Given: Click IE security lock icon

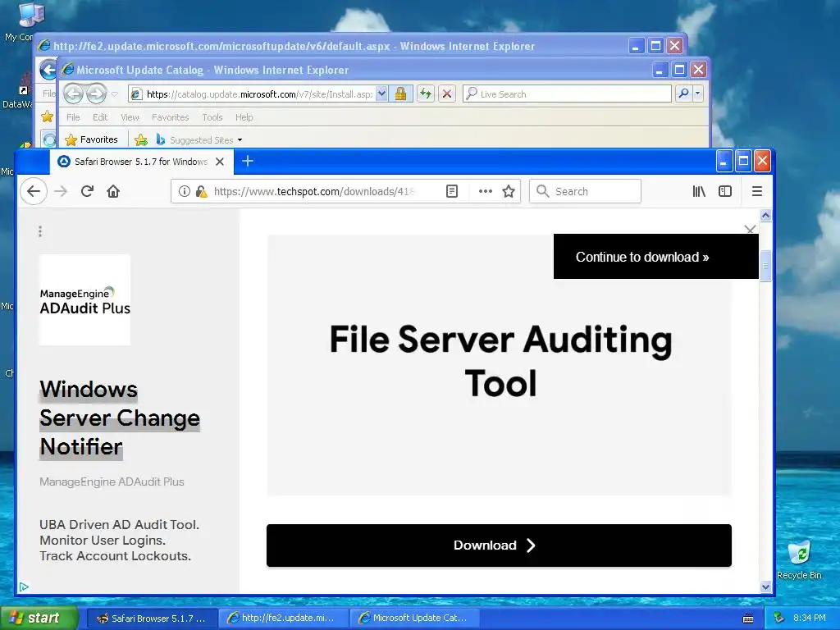Looking at the screenshot, I should [x=400, y=94].
